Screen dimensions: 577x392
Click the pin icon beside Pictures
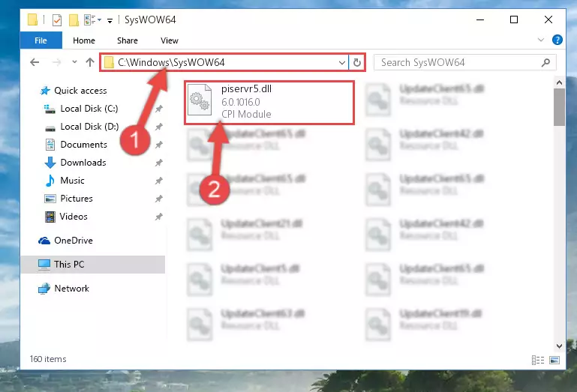click(159, 199)
